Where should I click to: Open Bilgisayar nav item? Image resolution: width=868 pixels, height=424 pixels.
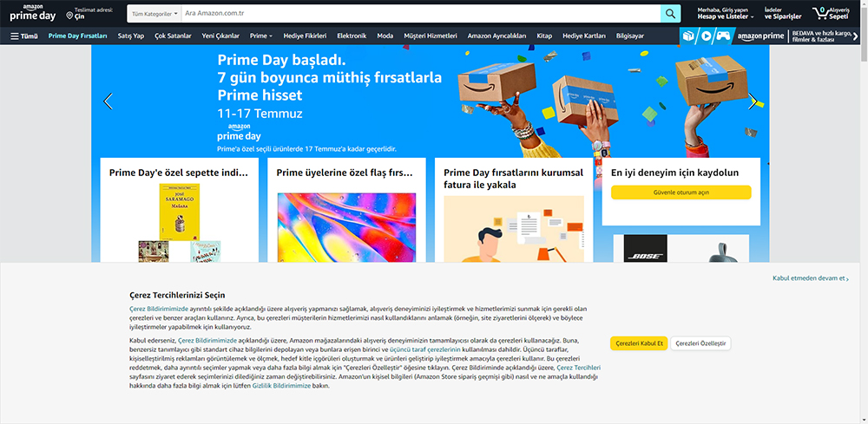click(x=630, y=36)
